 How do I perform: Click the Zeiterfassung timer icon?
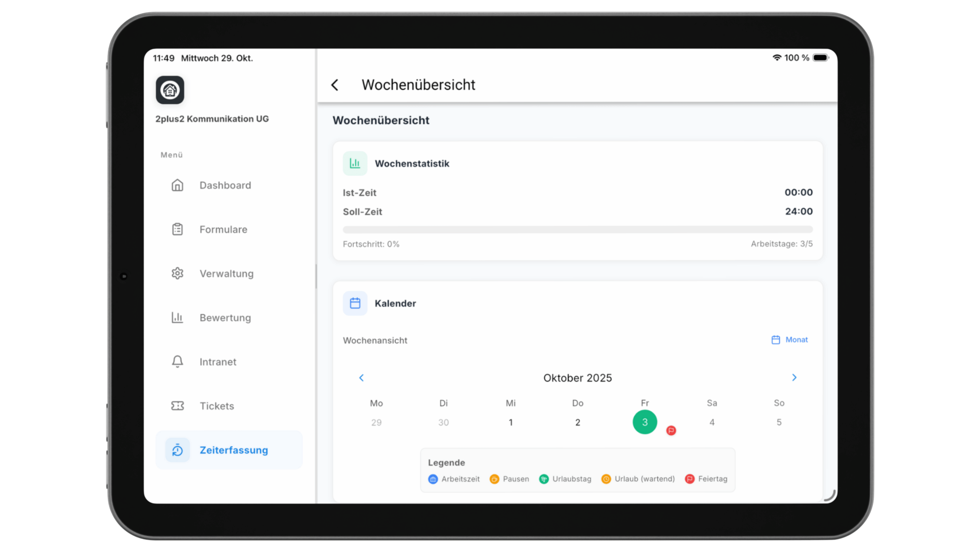click(177, 450)
